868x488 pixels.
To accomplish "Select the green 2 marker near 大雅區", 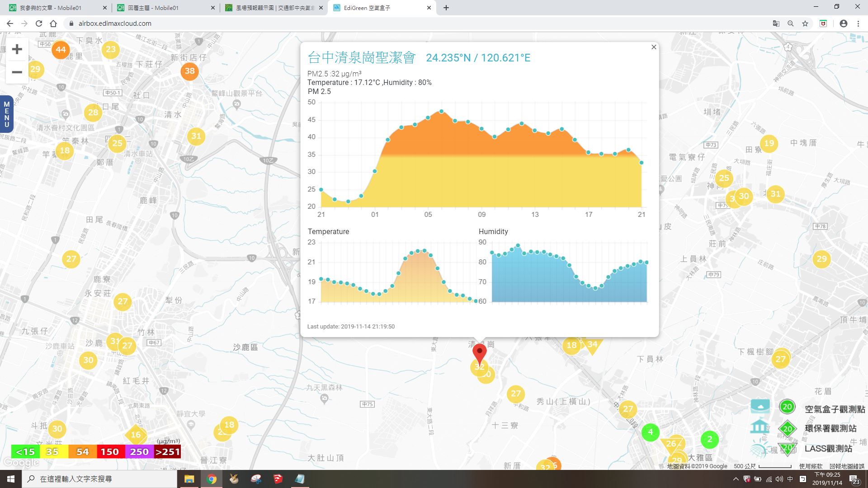I will click(x=709, y=439).
